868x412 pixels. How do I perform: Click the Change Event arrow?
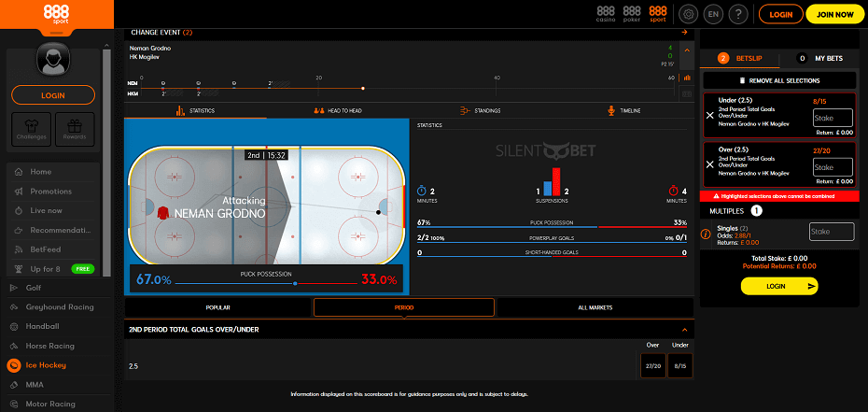685,32
